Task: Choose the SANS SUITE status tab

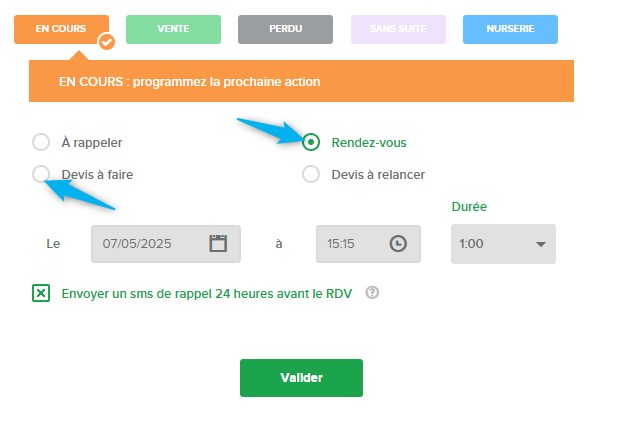Action: 398,29
